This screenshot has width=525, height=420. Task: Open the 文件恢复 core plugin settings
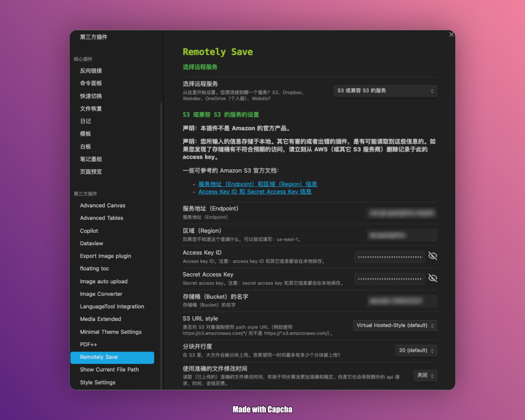(91, 108)
